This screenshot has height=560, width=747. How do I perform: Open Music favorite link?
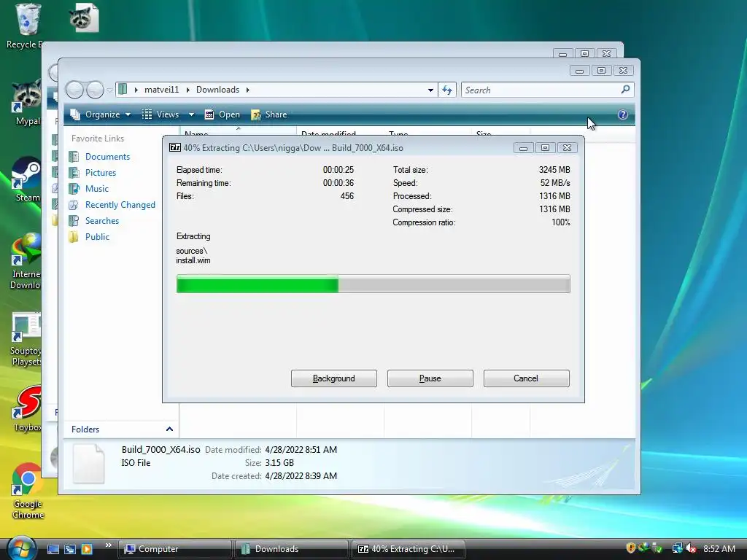[97, 189]
